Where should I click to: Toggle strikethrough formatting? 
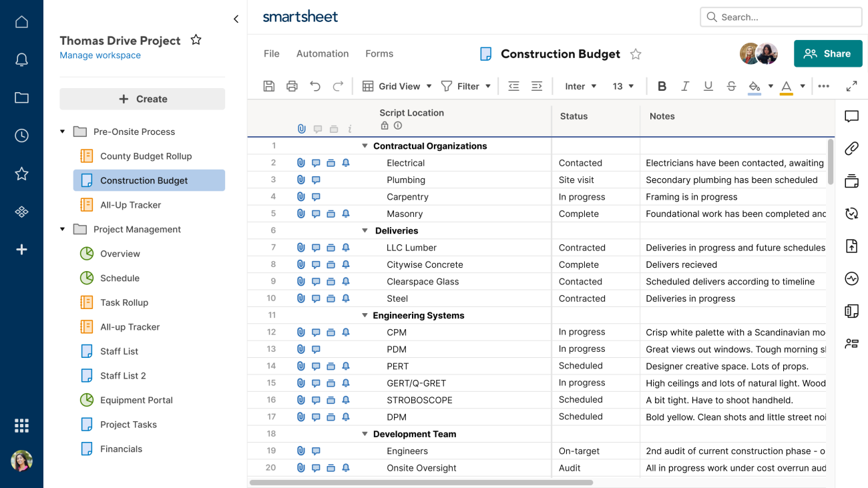pos(731,86)
